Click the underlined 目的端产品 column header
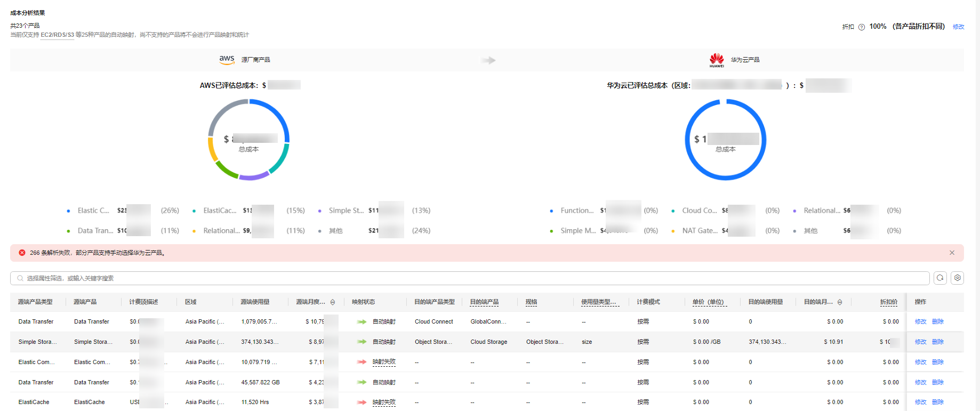This screenshot has width=980, height=411. [484, 302]
